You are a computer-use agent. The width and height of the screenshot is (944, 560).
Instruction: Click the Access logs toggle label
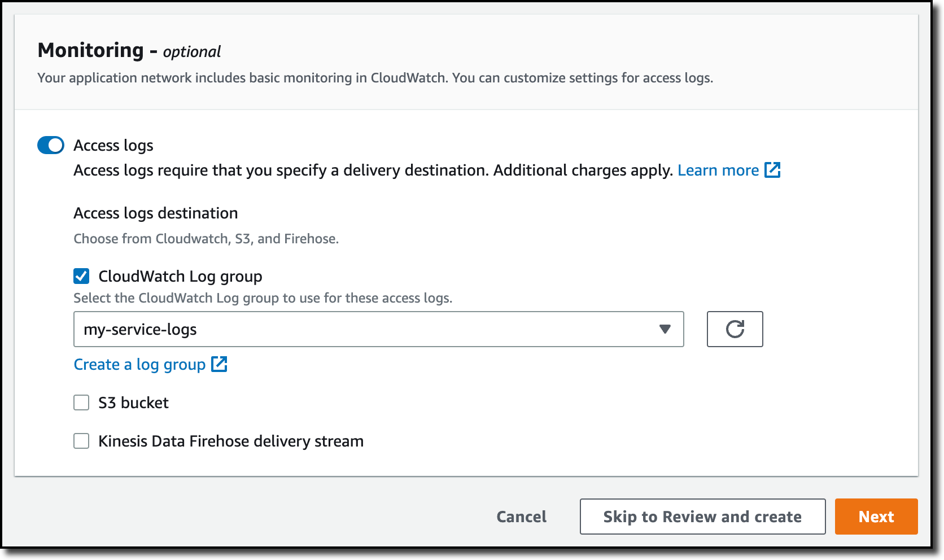(x=113, y=146)
